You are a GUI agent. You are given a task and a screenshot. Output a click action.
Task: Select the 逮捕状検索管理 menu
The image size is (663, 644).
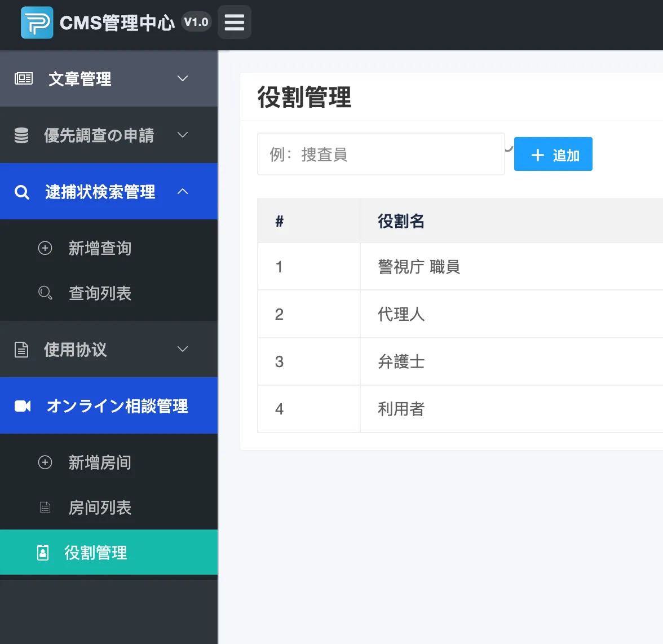click(109, 191)
